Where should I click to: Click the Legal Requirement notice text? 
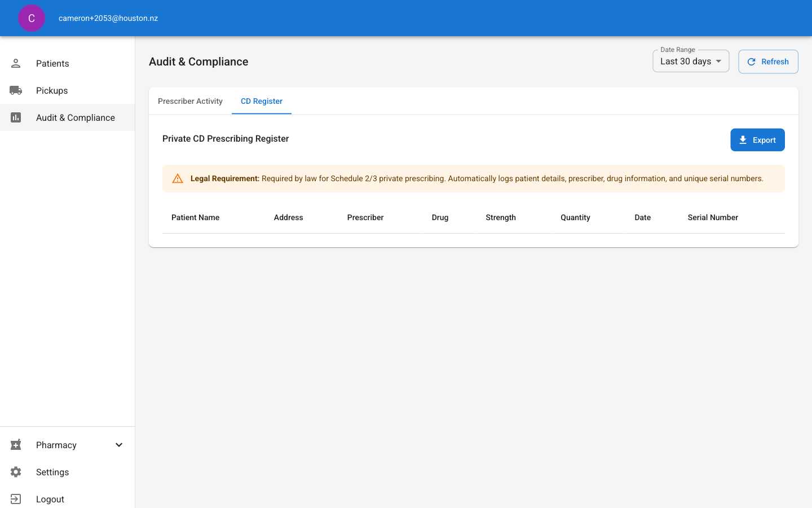pyautogui.click(x=477, y=178)
